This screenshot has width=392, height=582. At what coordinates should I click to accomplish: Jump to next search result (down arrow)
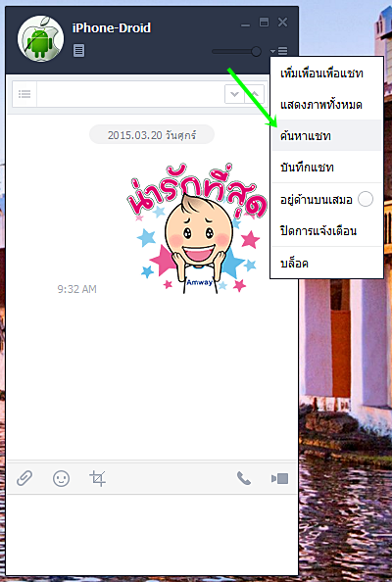click(234, 94)
